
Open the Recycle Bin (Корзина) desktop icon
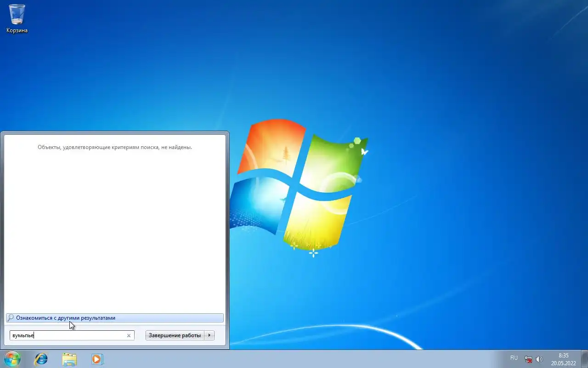click(17, 19)
